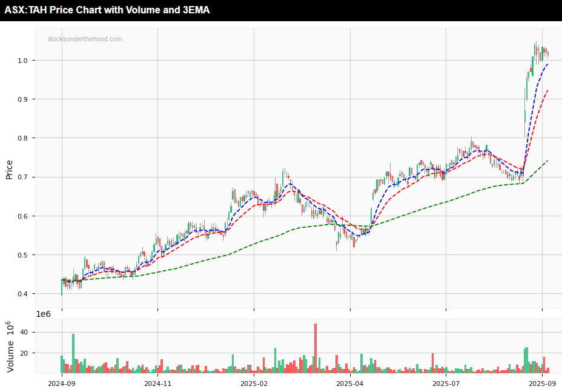The height and width of the screenshot is (392, 562).
Task: Select the 2025-09 date tick label
Action: click(x=542, y=383)
